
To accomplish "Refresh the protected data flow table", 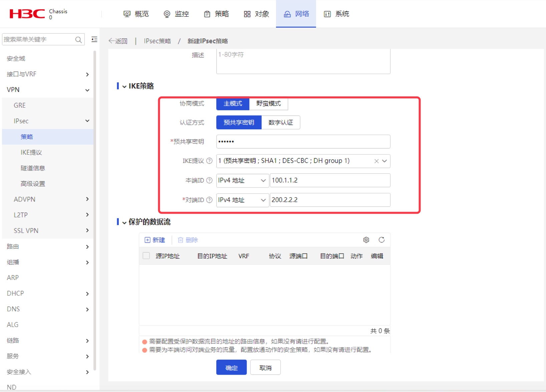I will coord(381,240).
